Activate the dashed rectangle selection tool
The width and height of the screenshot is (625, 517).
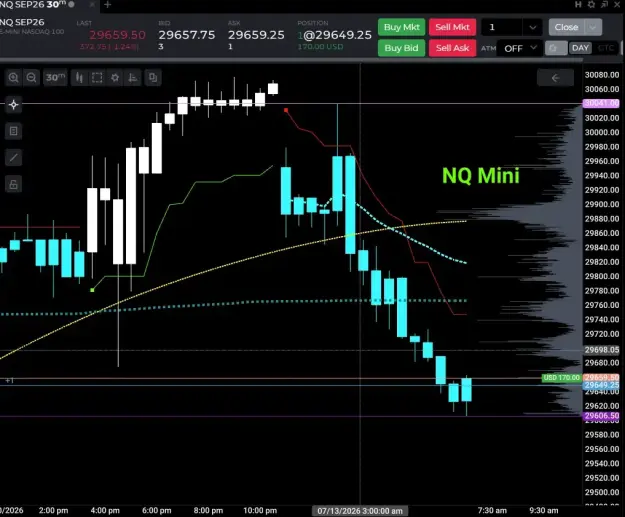pyautogui.click(x=97, y=78)
